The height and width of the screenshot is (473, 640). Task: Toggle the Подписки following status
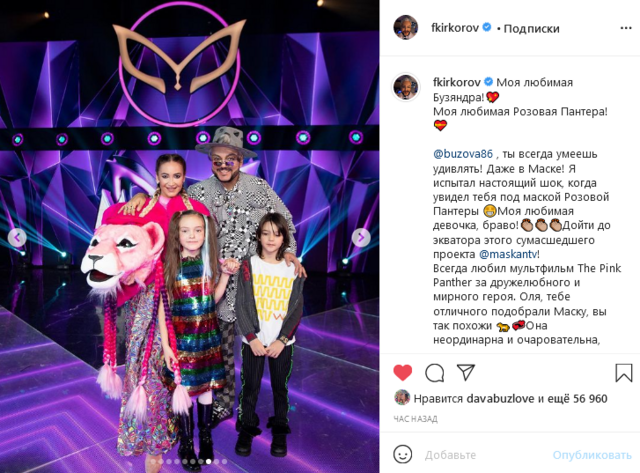531,29
